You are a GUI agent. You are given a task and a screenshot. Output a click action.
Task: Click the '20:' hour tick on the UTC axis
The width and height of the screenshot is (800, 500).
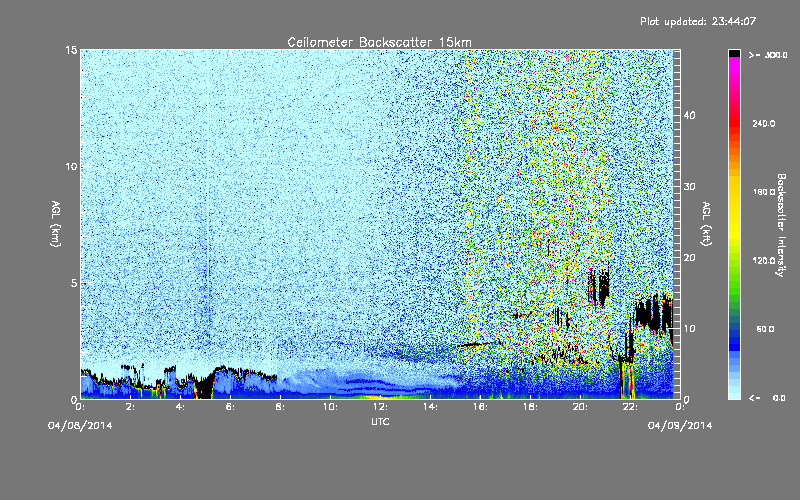[580, 407]
